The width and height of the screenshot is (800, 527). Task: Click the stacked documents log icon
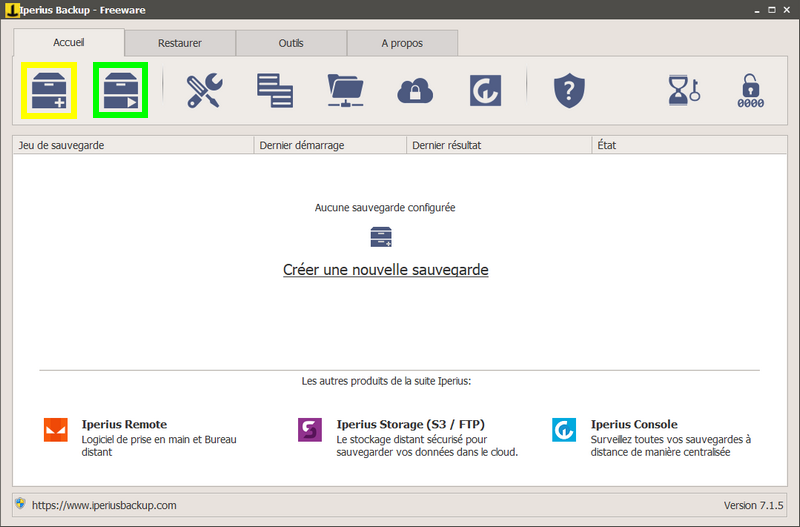[275, 91]
